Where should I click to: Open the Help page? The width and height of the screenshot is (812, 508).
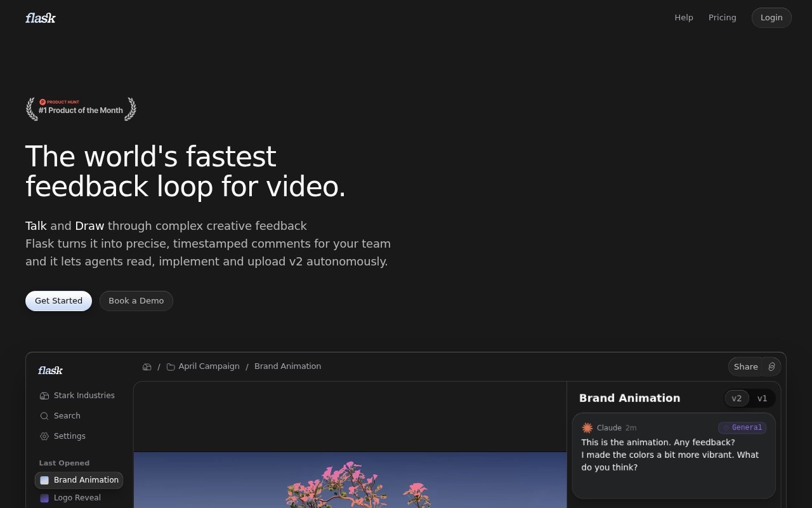point(684,18)
